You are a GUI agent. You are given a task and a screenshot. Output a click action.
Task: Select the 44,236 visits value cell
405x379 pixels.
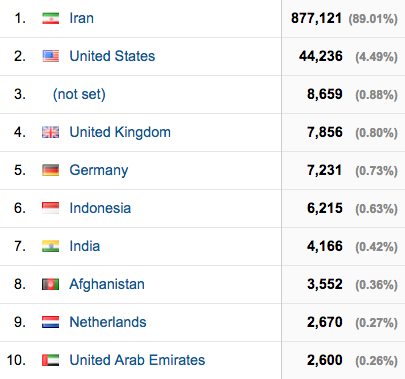point(321,56)
